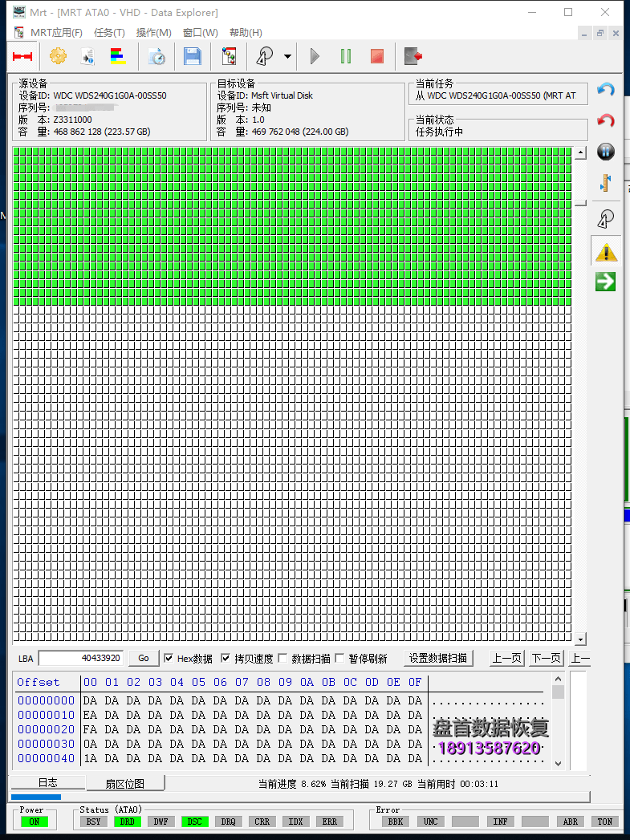
Task: Click the green play button in toolbar
Action: 315,55
